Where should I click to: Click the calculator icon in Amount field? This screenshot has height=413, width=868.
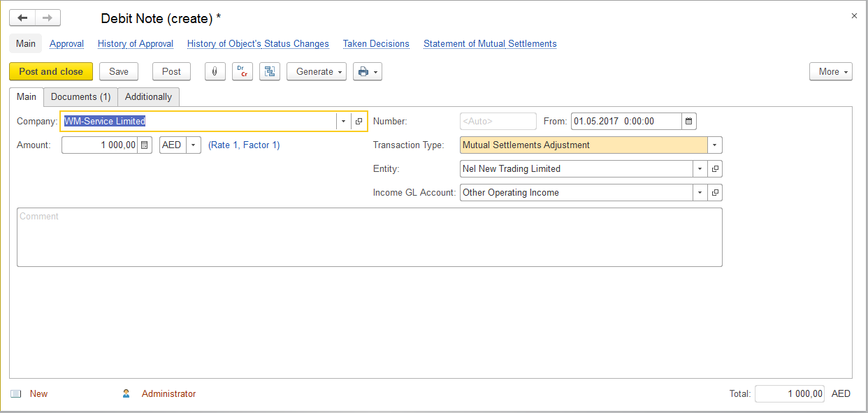click(x=144, y=145)
